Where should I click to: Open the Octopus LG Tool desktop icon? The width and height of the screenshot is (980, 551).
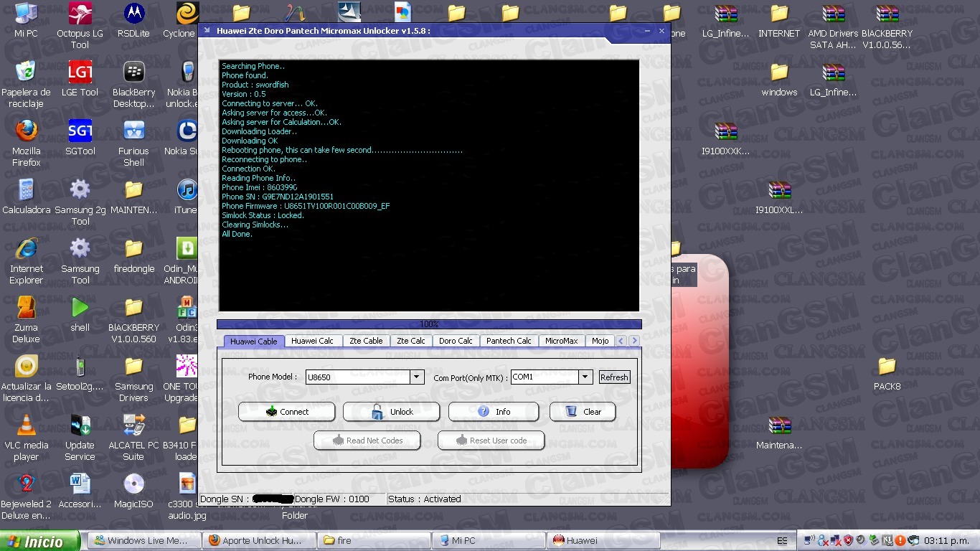[x=80, y=26]
